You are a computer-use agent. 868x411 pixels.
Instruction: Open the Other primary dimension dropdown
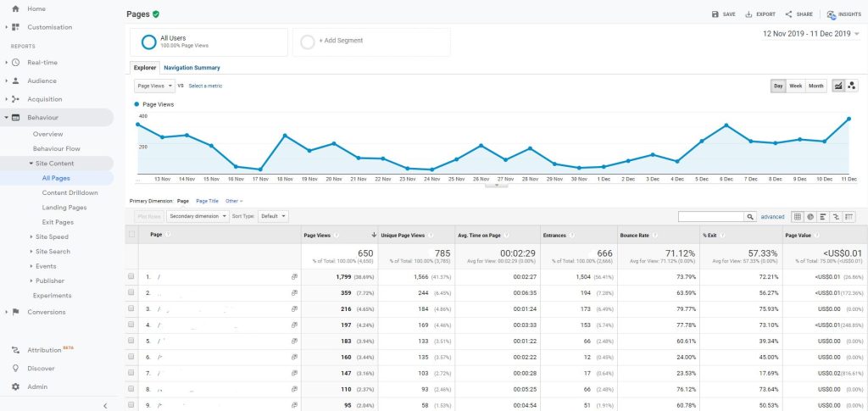[234, 202]
